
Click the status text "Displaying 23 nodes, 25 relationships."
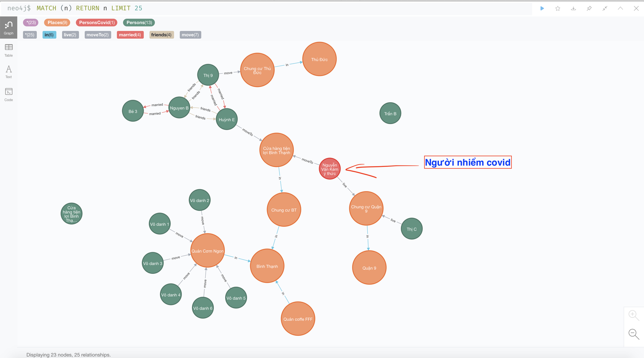68,354
